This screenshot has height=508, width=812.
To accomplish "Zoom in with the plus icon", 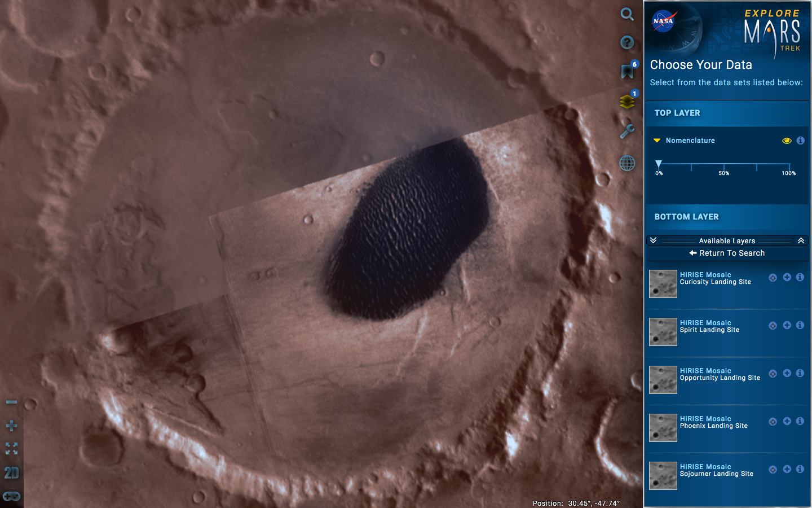I will click(11, 426).
